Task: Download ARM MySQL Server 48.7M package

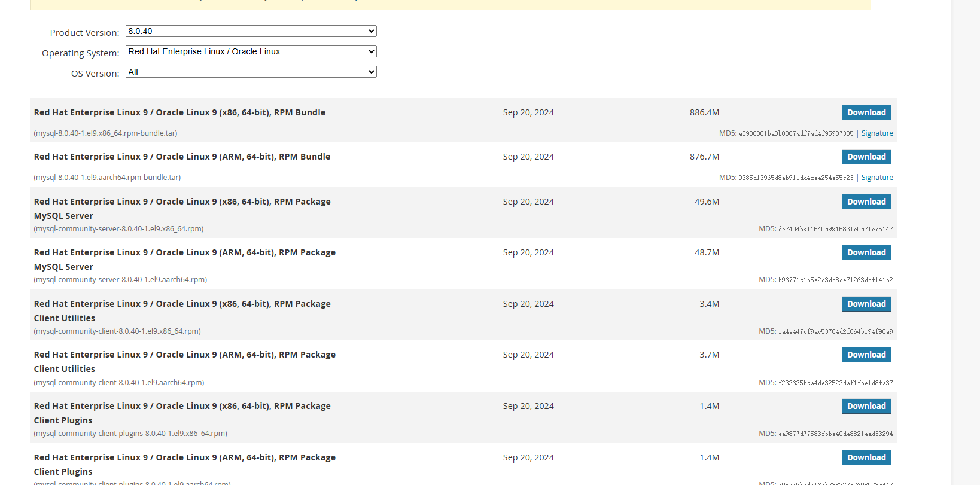Action: pos(866,252)
